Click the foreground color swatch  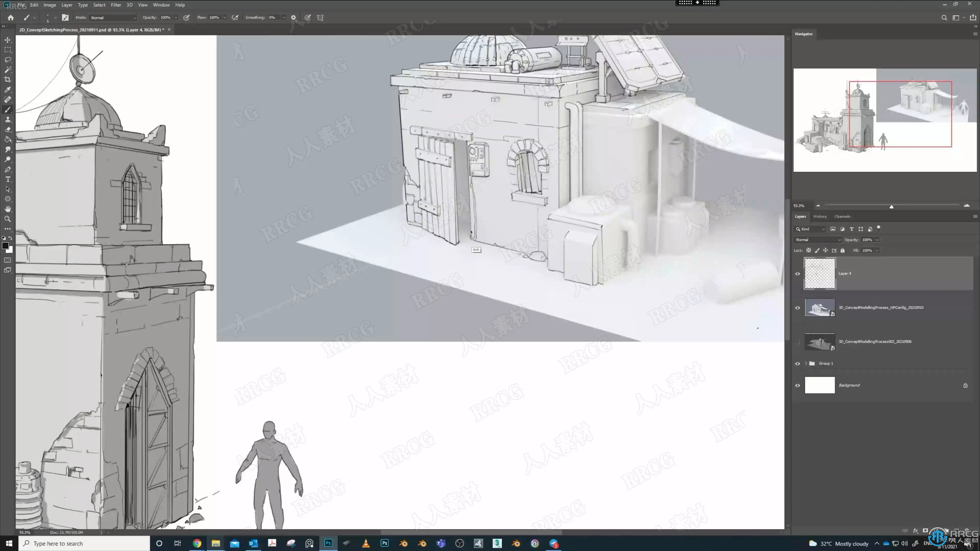pyautogui.click(x=5, y=246)
